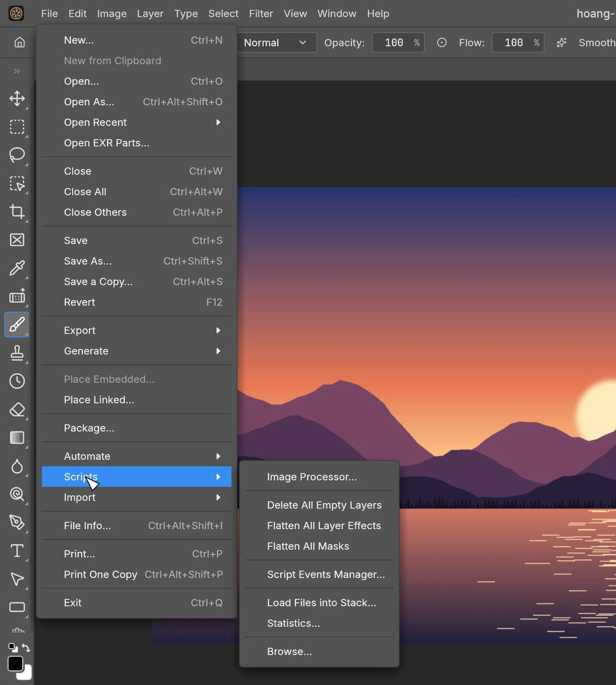Choose the Gradient tool
This screenshot has width=616, height=685.
click(17, 438)
